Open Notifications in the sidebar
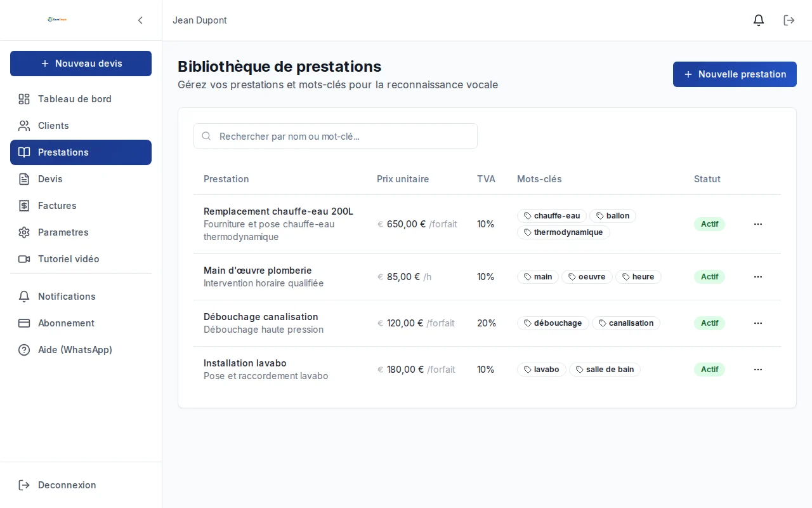 click(x=81, y=297)
